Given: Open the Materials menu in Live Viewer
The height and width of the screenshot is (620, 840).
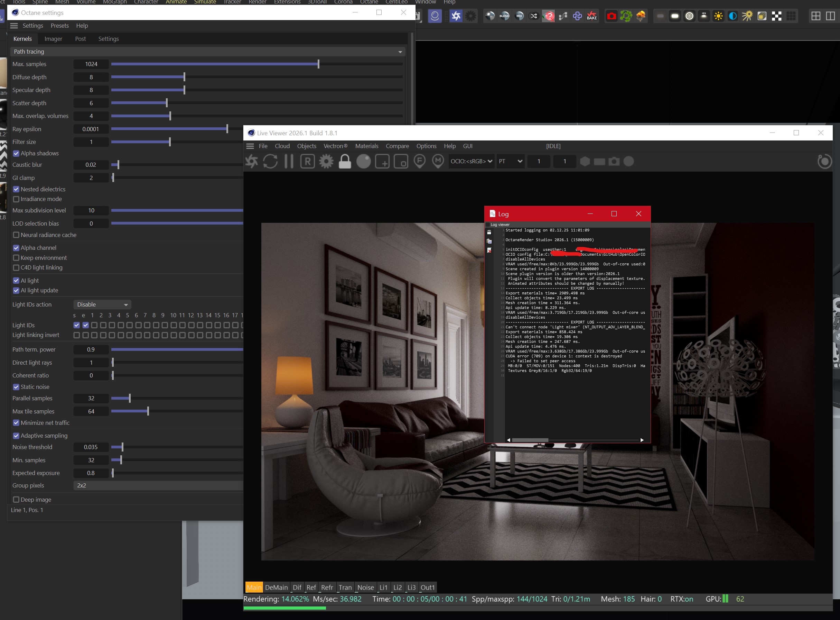Looking at the screenshot, I should point(366,146).
